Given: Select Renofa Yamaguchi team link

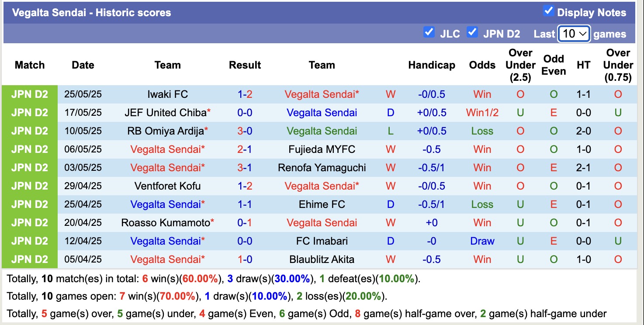Looking at the screenshot, I should [x=322, y=168].
